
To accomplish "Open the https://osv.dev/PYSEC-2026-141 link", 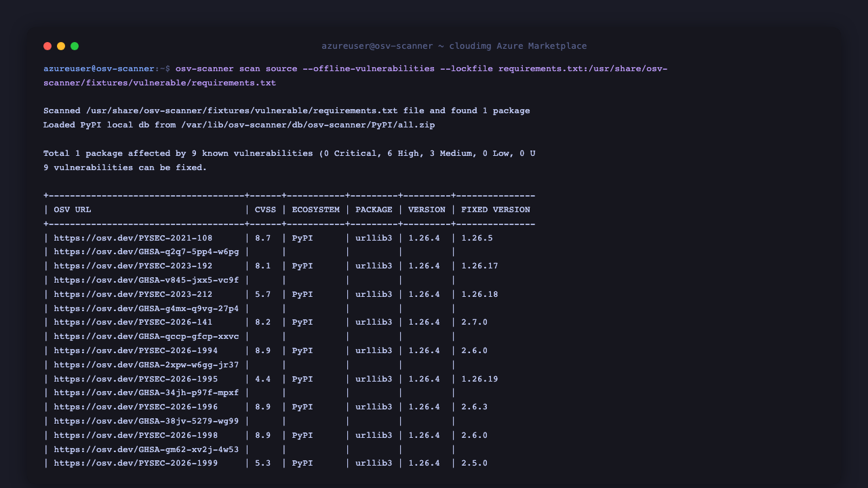I will point(133,322).
